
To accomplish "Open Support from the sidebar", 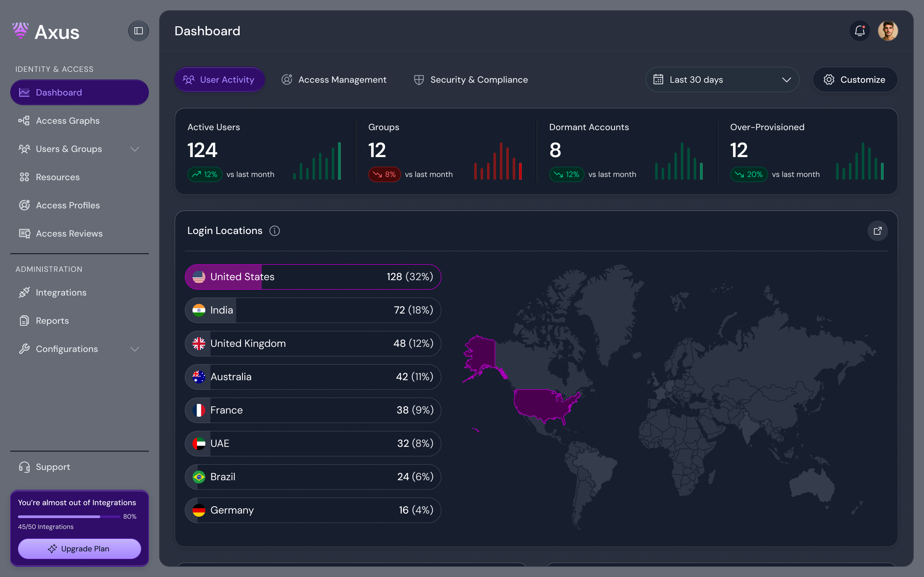I will 53,467.
